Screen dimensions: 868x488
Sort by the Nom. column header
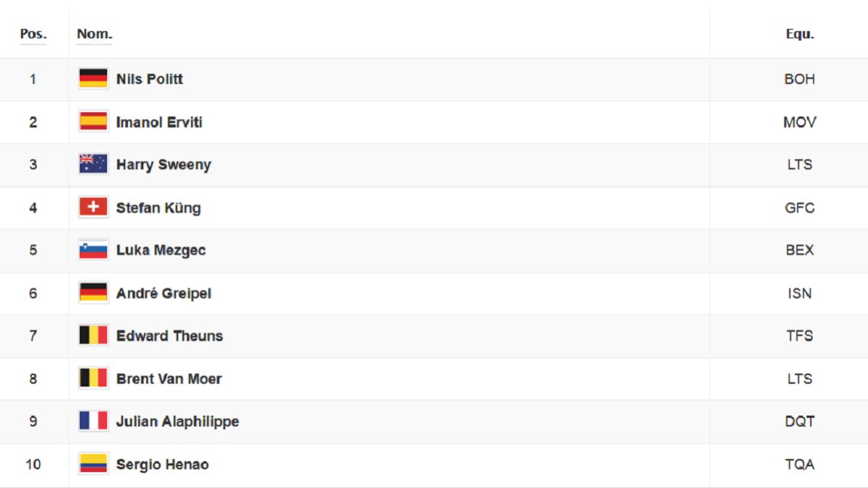[x=95, y=34]
